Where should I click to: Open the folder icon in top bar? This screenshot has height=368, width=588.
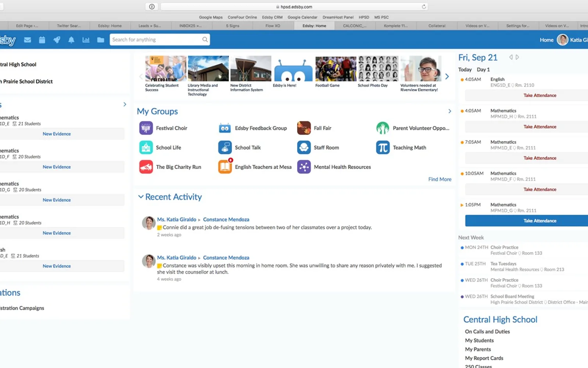[101, 40]
